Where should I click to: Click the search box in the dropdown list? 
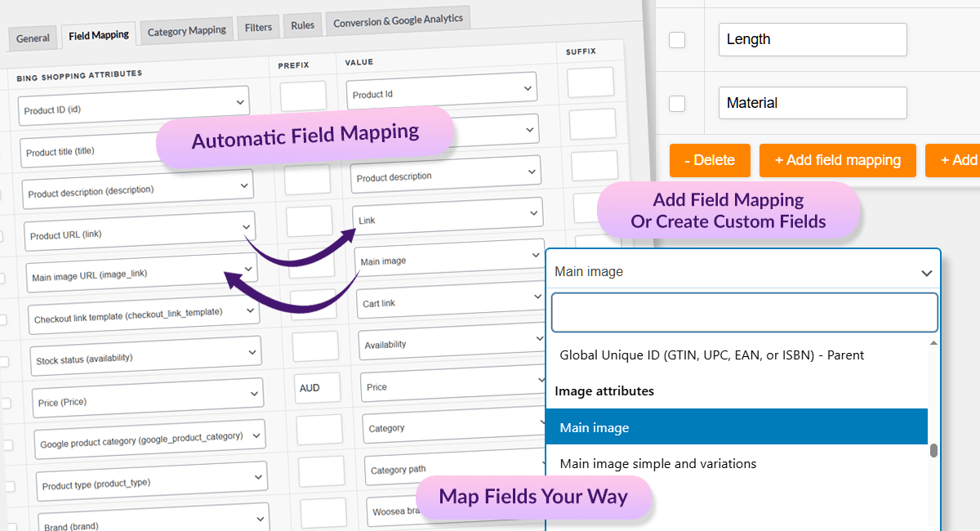(x=745, y=313)
